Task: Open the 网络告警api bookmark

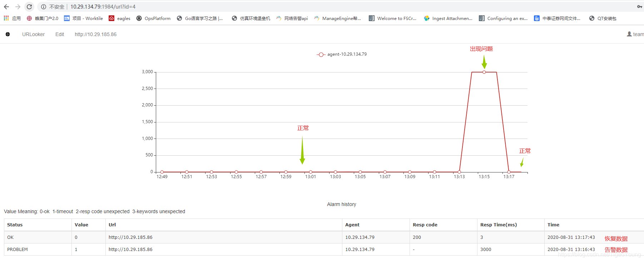Action: tap(292, 18)
